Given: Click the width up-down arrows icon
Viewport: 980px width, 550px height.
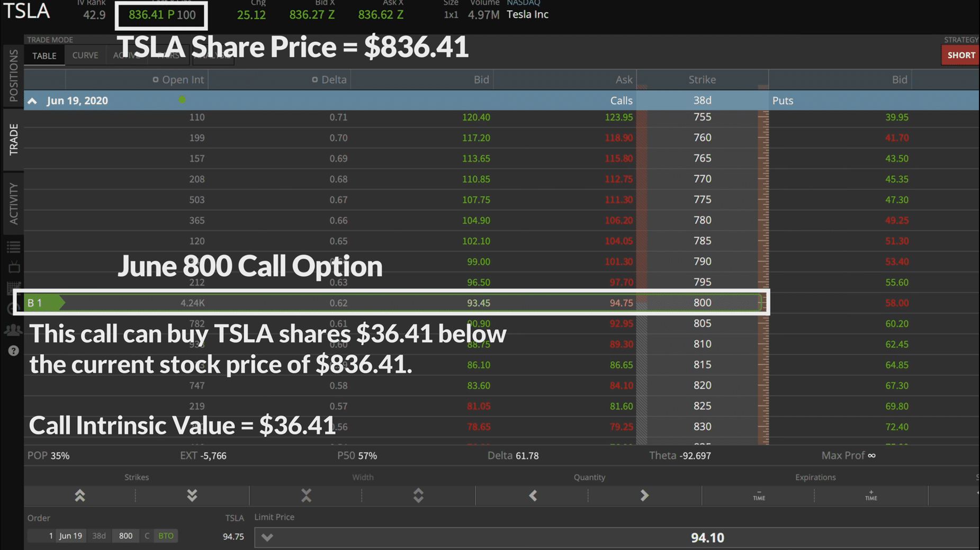Looking at the screenshot, I should (418, 495).
